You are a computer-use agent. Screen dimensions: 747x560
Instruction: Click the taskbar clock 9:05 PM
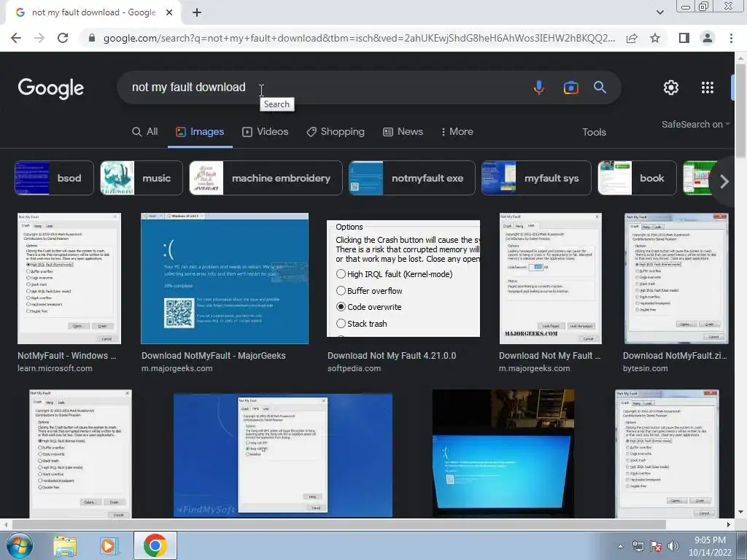point(710,540)
